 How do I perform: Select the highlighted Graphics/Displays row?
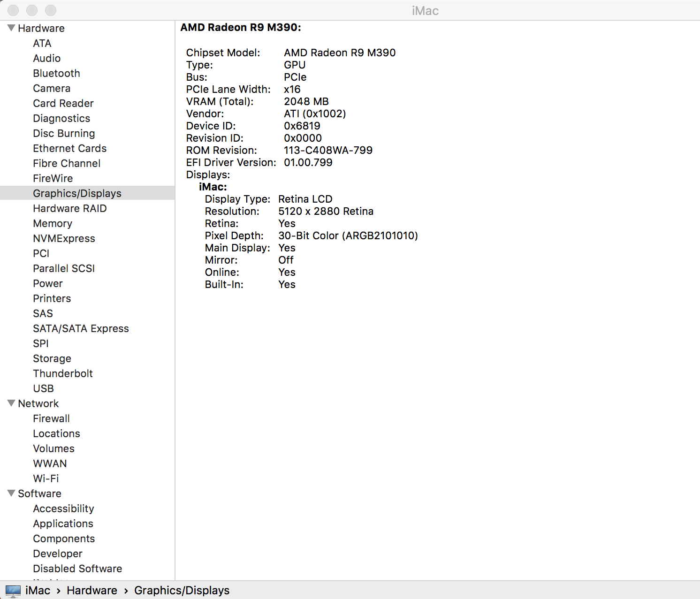(87, 193)
